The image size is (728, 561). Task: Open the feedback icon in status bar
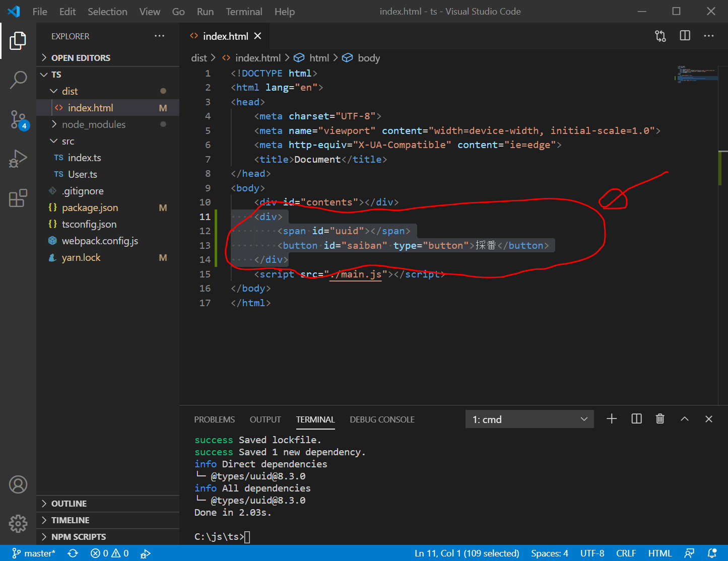click(x=690, y=553)
